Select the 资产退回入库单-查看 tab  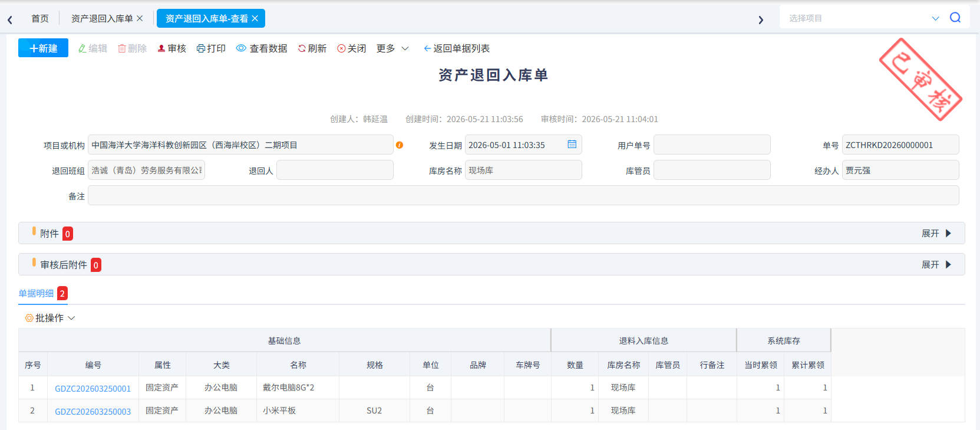[206, 18]
